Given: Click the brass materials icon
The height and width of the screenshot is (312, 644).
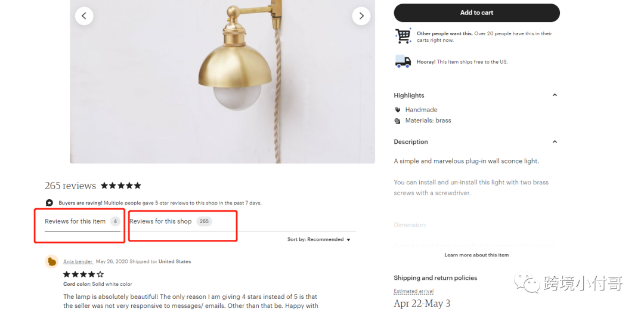Looking at the screenshot, I should coord(398,121).
